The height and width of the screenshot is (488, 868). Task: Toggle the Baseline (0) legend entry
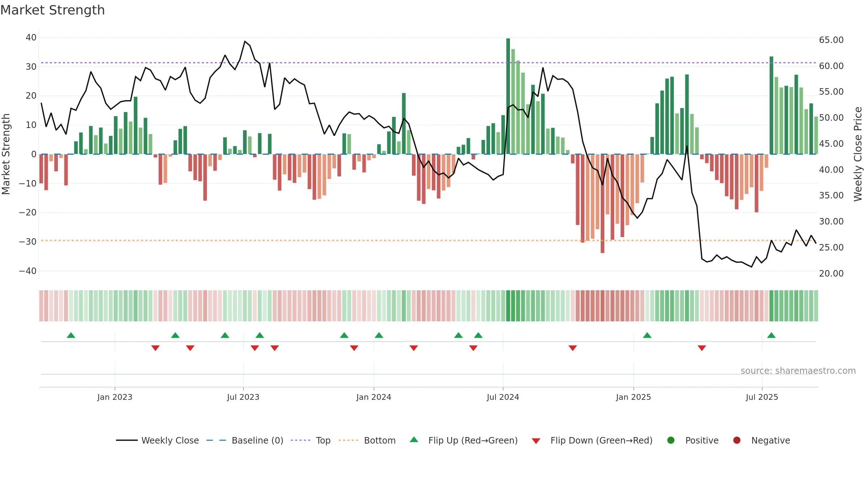click(245, 440)
